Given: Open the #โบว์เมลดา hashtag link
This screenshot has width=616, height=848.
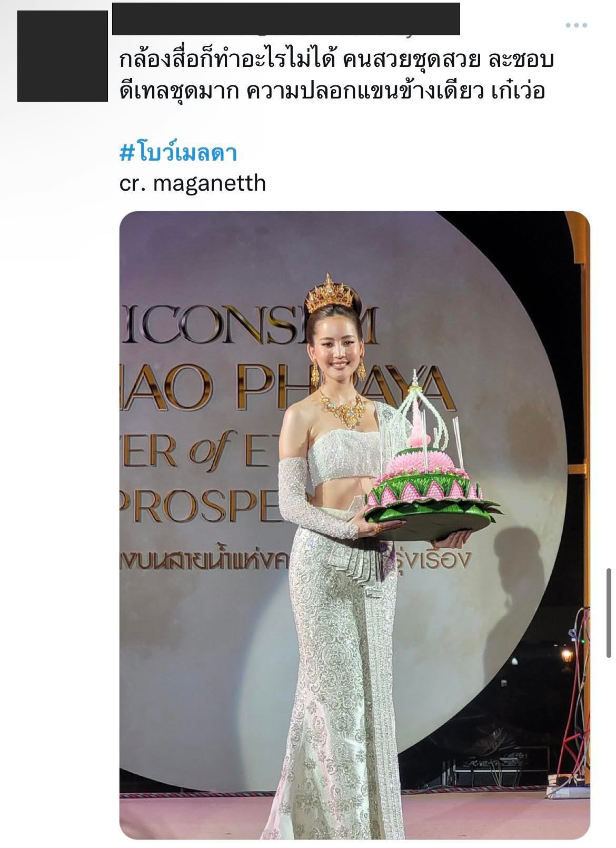Looking at the screenshot, I should (x=178, y=153).
